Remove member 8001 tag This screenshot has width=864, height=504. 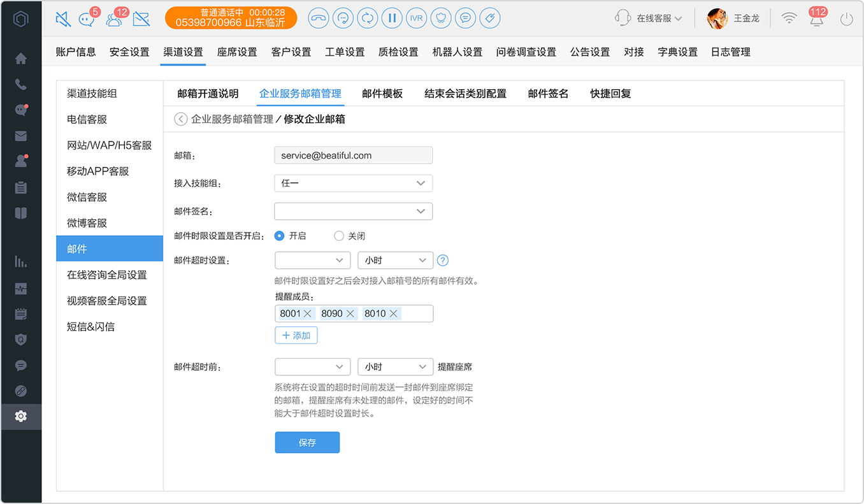[308, 313]
